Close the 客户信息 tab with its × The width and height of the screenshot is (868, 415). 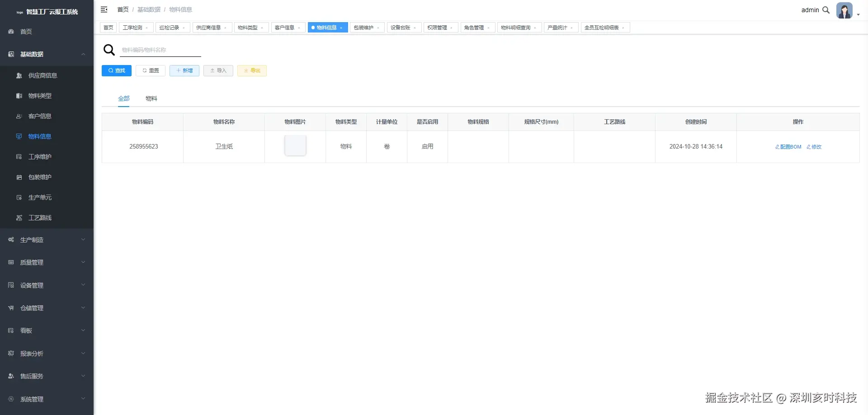coord(299,28)
